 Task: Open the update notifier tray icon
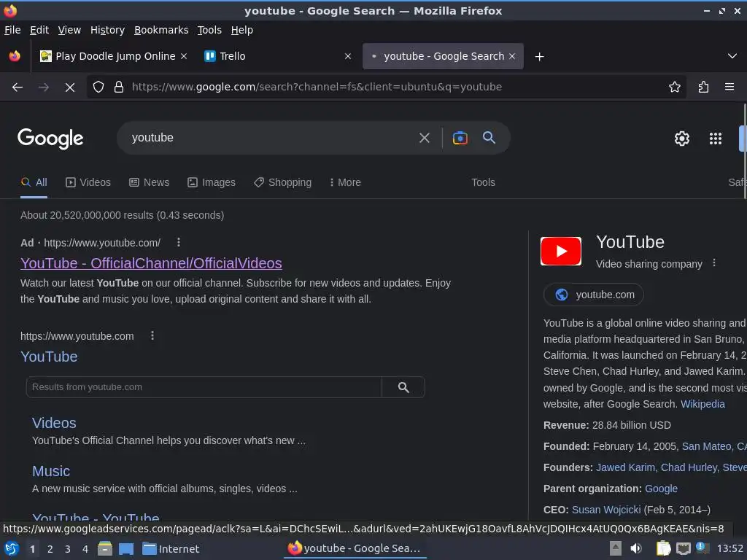[702, 548]
